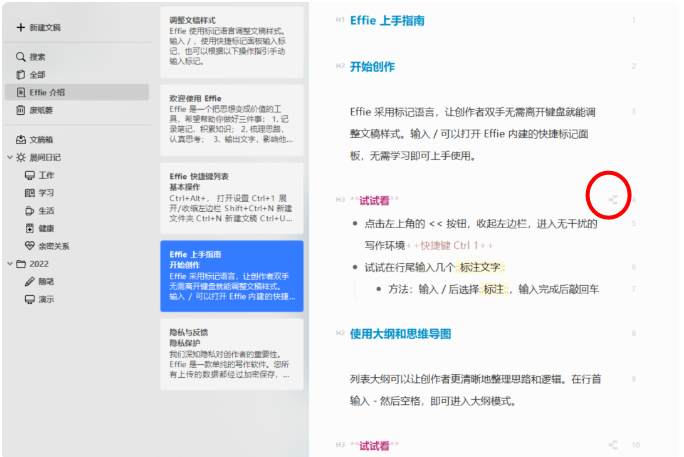This screenshot has height=457, width=684.
Task: Click the 快捷键 Ctrl 1 inline note
Action: click(x=450, y=246)
